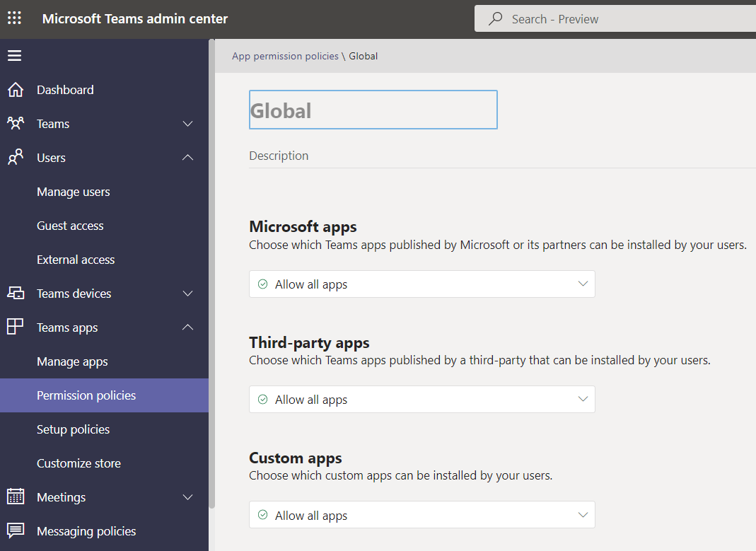The height and width of the screenshot is (551, 756).
Task: Open App permission policies breadcrumb link
Action: pyautogui.click(x=285, y=56)
